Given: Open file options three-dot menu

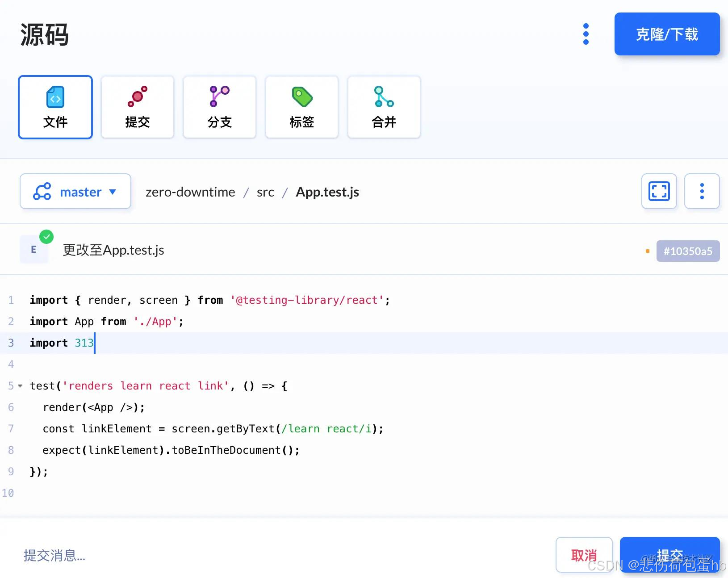Looking at the screenshot, I should (x=702, y=191).
